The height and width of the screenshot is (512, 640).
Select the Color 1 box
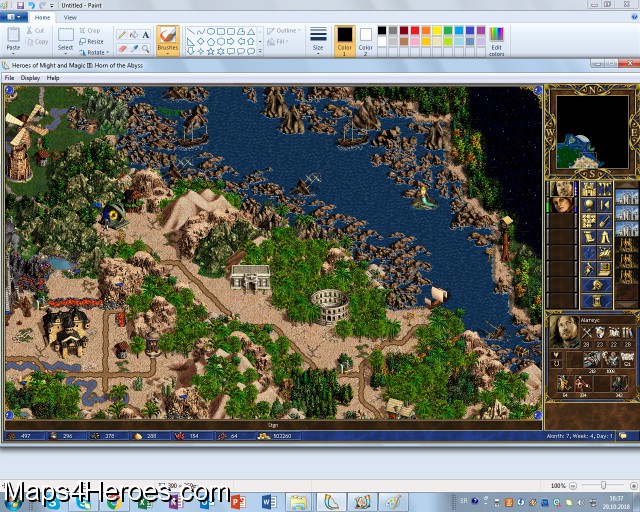(x=344, y=41)
